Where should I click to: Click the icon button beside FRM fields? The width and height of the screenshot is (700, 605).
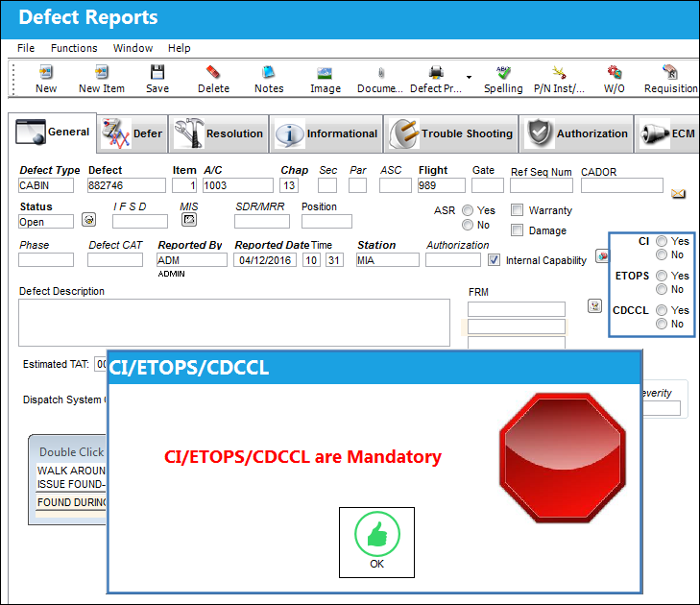(x=594, y=305)
